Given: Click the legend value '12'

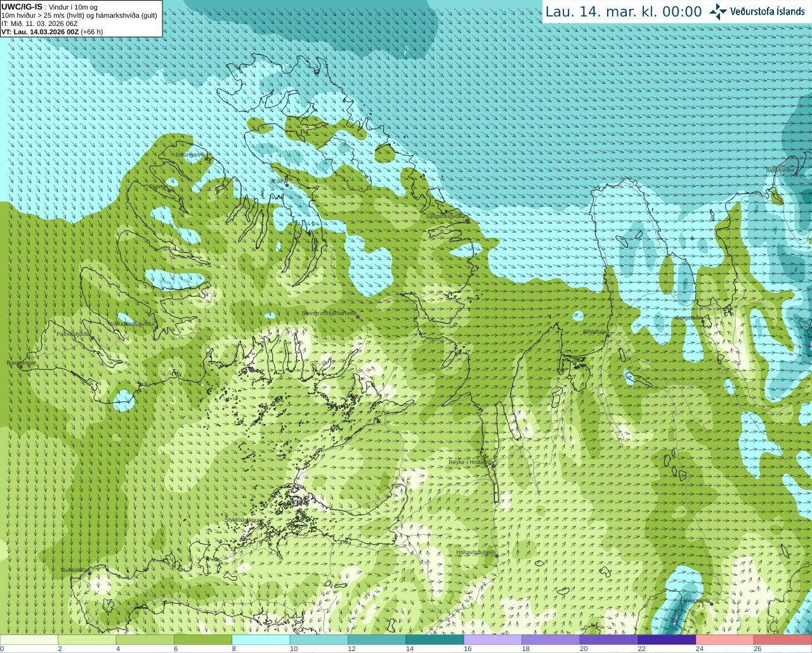Looking at the screenshot, I should (x=351, y=649).
